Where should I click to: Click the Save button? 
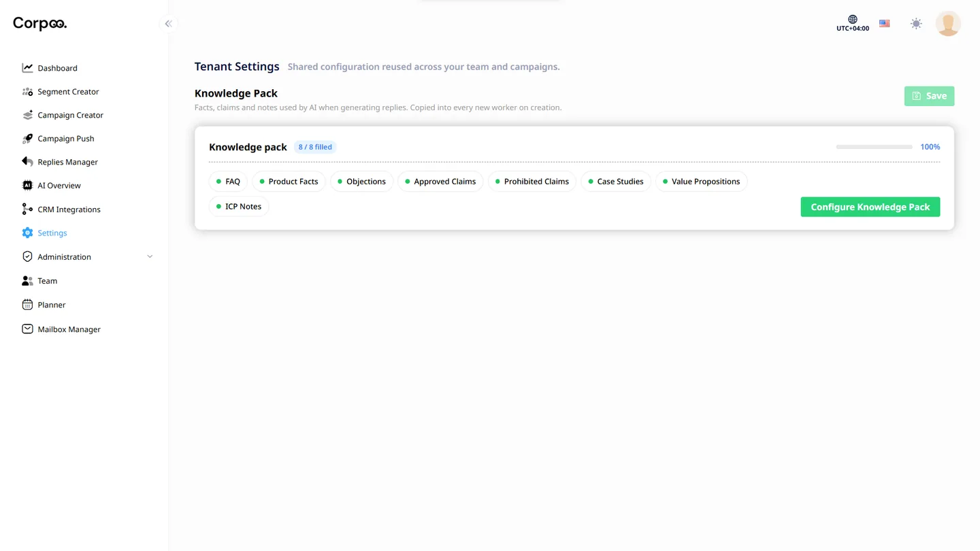tap(930, 96)
